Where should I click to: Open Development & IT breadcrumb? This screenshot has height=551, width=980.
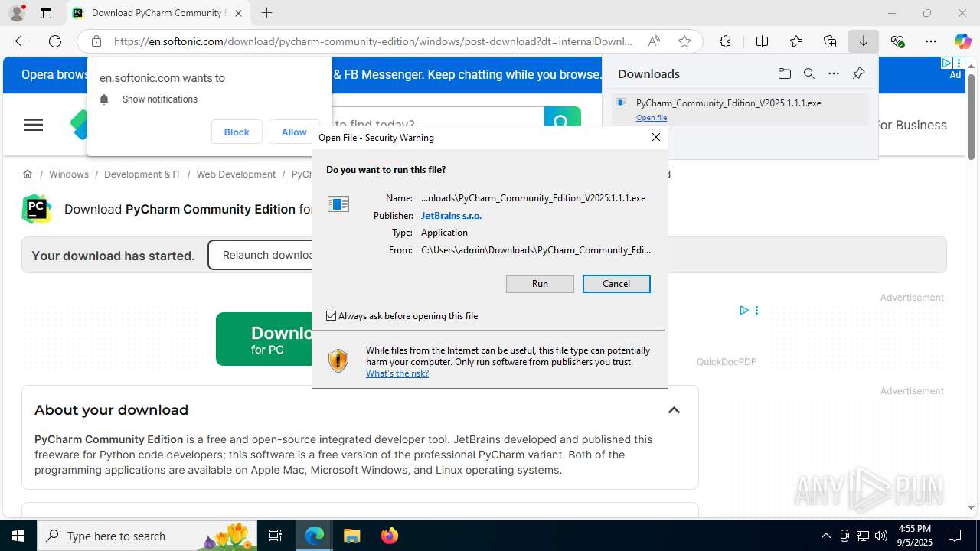(142, 174)
